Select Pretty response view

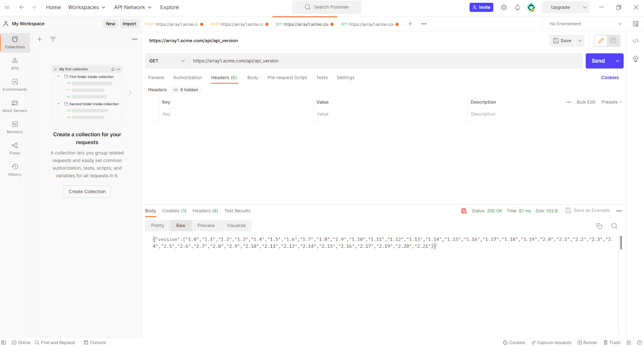(158, 226)
